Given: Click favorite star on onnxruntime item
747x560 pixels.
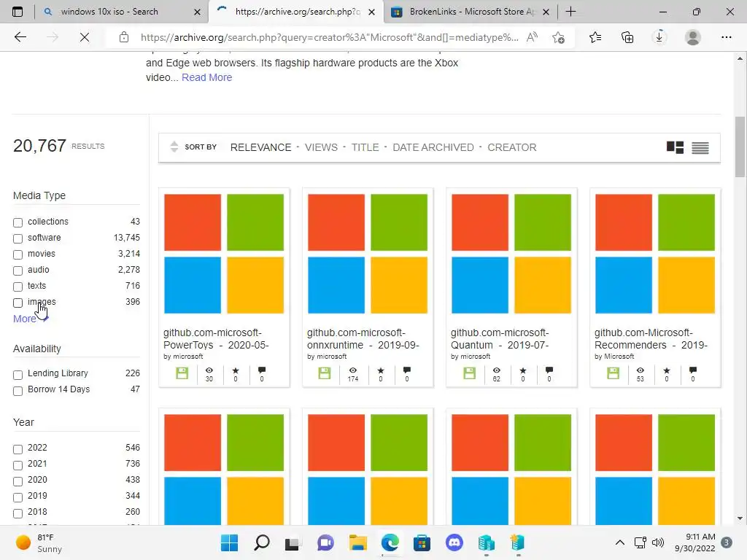Looking at the screenshot, I should 380,370.
